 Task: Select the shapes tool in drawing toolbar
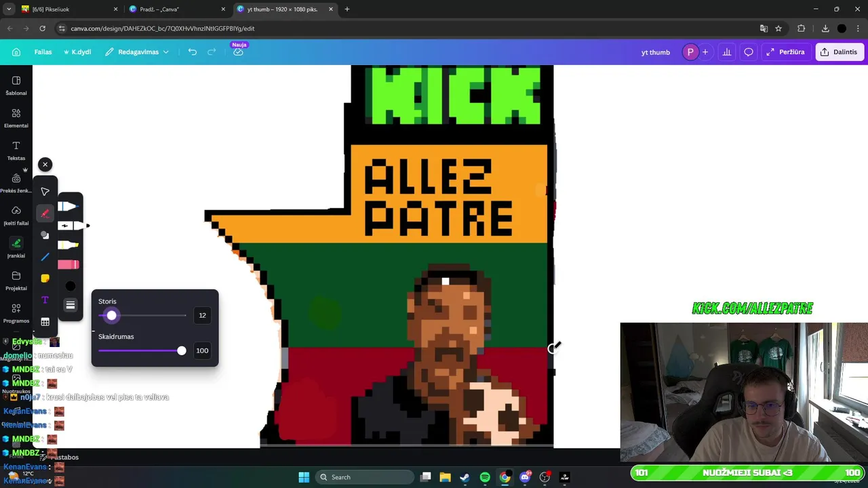coord(45,235)
